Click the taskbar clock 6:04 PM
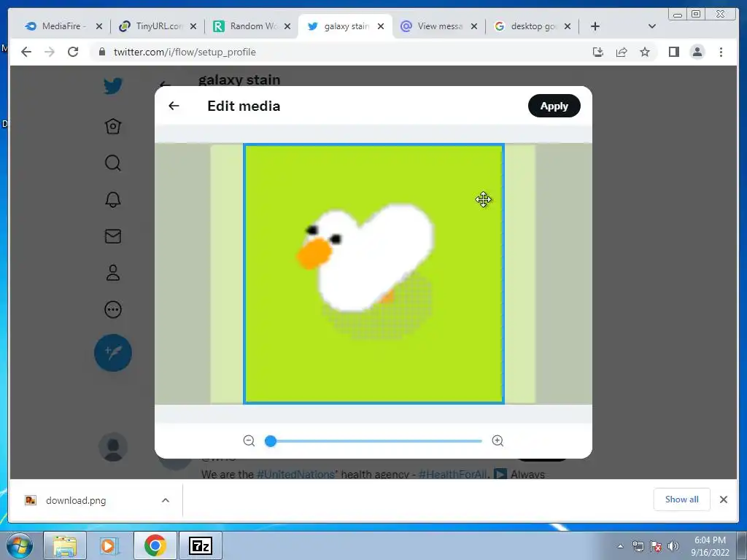The width and height of the screenshot is (747, 560). 710,546
